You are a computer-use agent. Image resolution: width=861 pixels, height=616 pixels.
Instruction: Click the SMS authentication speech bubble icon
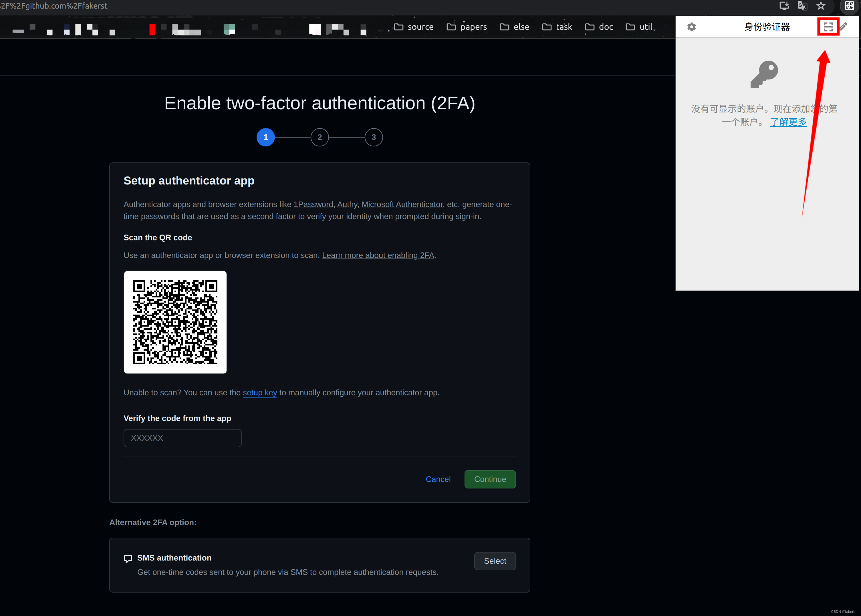coord(128,559)
